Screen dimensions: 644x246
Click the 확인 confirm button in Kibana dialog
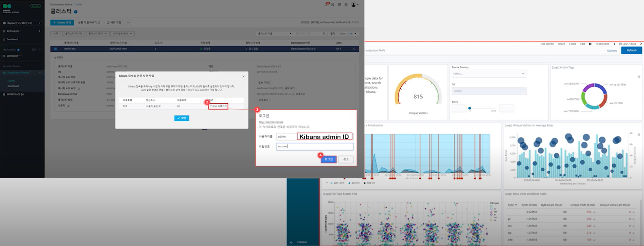coord(182,118)
